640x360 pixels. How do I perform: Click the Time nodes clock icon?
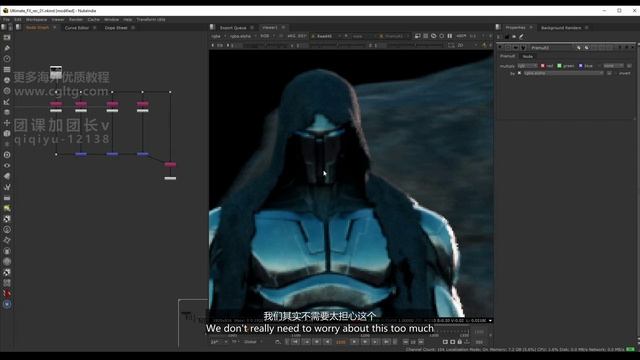click(x=7, y=59)
